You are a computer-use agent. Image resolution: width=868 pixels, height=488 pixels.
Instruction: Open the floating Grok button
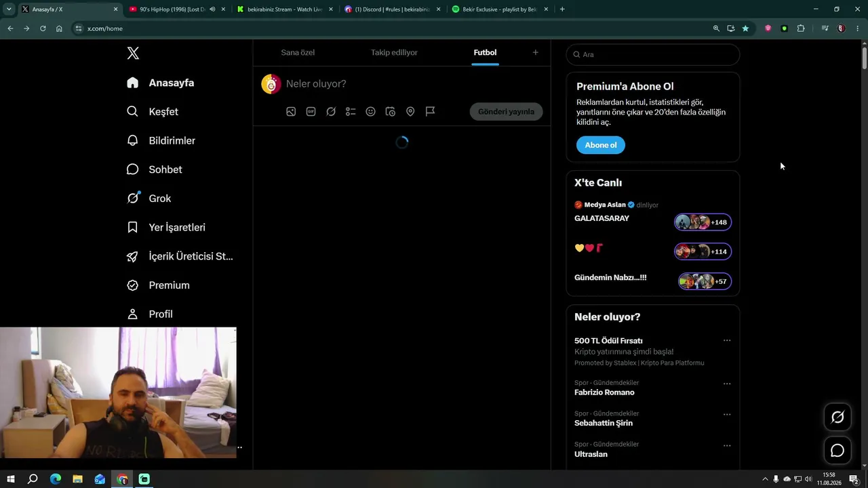(x=837, y=418)
